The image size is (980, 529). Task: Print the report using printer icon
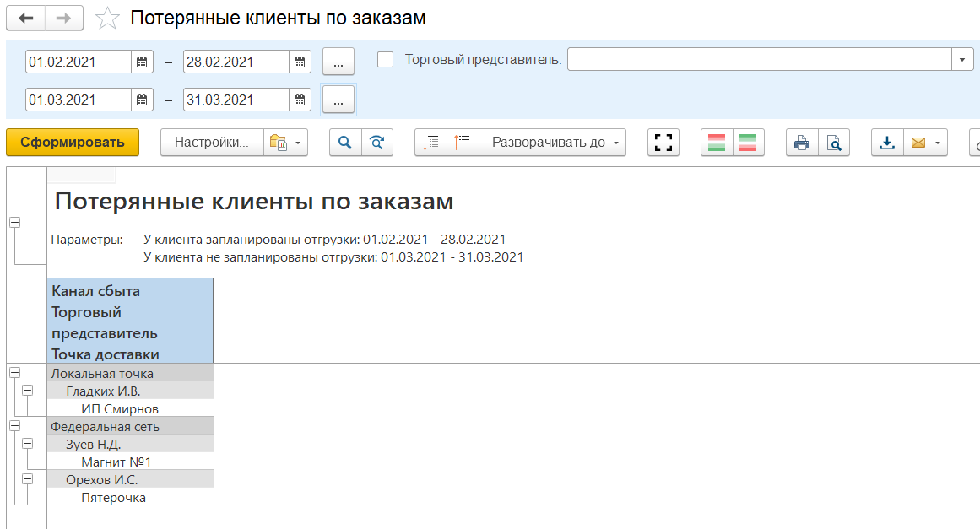[x=802, y=143]
